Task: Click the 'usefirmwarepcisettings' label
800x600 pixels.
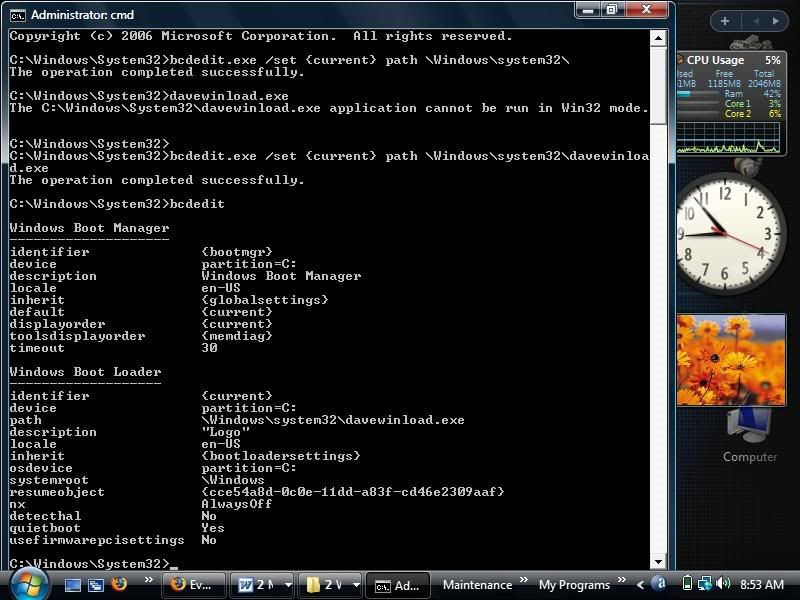Action: [x=97, y=540]
